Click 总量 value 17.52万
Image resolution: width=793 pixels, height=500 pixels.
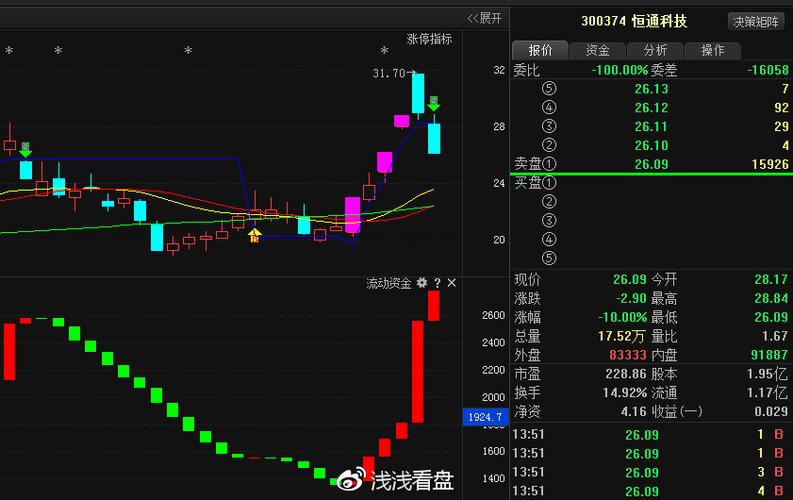pos(622,336)
